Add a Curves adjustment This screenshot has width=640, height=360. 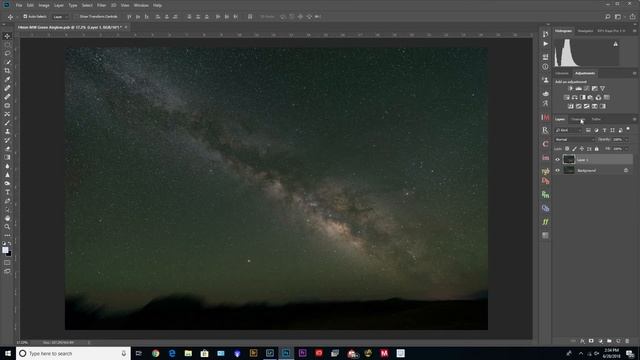587,89
